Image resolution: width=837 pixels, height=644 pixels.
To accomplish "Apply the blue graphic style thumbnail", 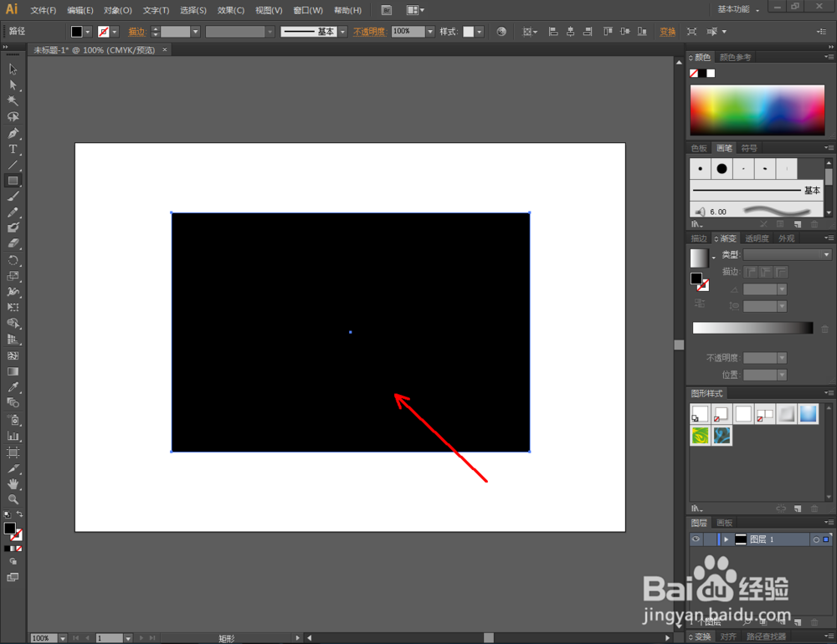I will (x=809, y=414).
